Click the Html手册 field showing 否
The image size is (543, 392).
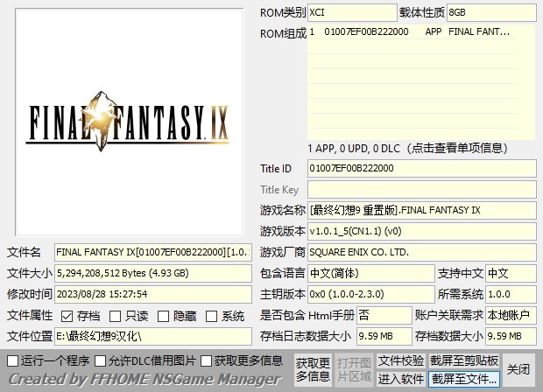coord(384,315)
